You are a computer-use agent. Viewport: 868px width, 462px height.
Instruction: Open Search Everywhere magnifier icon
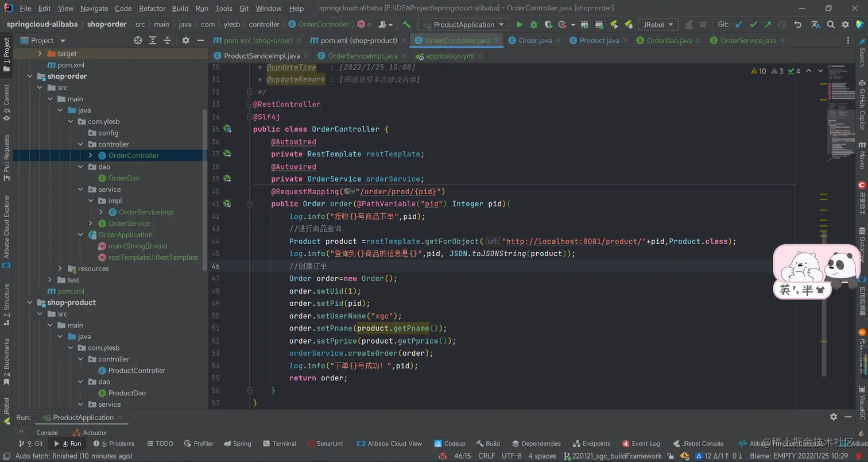pyautogui.click(x=831, y=25)
